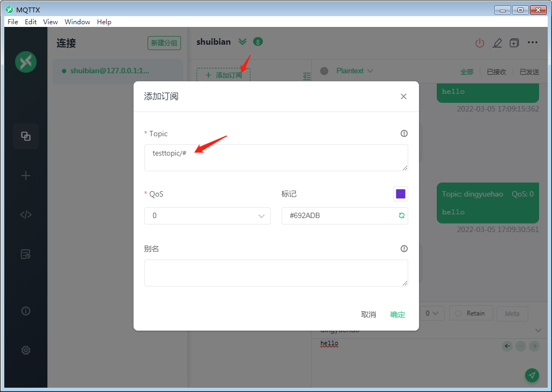The image size is (552, 392).
Task: Click the shuibian connection title
Action: point(213,42)
